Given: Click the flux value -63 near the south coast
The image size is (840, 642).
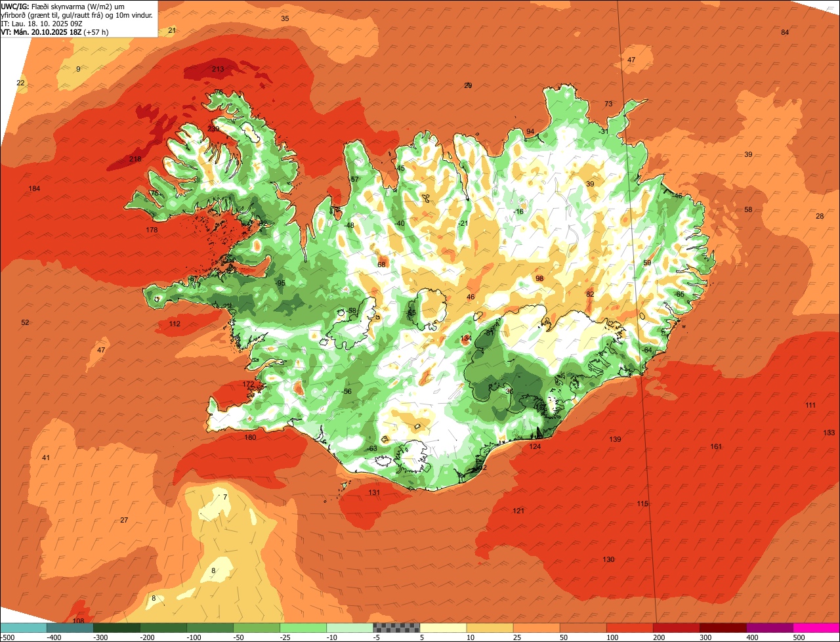Looking at the screenshot, I should pyautogui.click(x=372, y=448).
